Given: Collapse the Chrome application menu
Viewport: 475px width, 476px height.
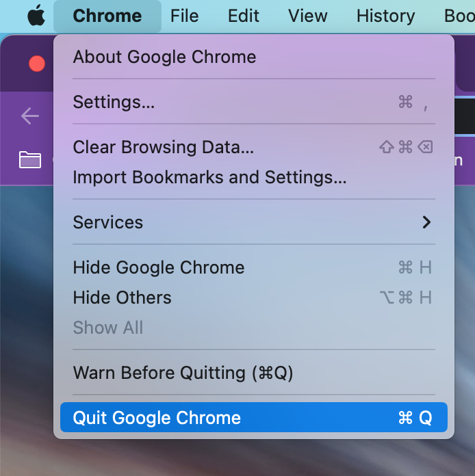Looking at the screenshot, I should tap(107, 16).
